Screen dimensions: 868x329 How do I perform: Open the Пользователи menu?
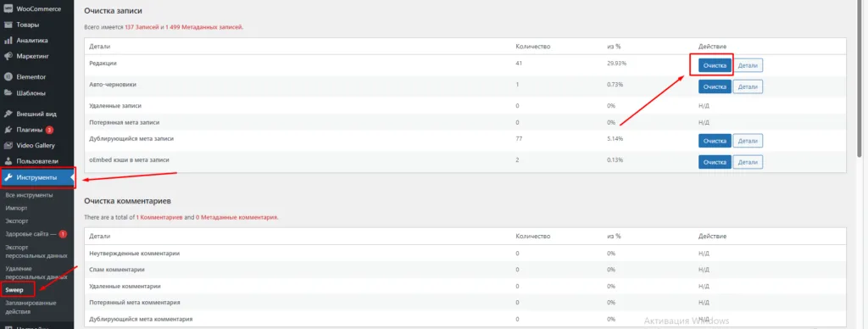36,161
